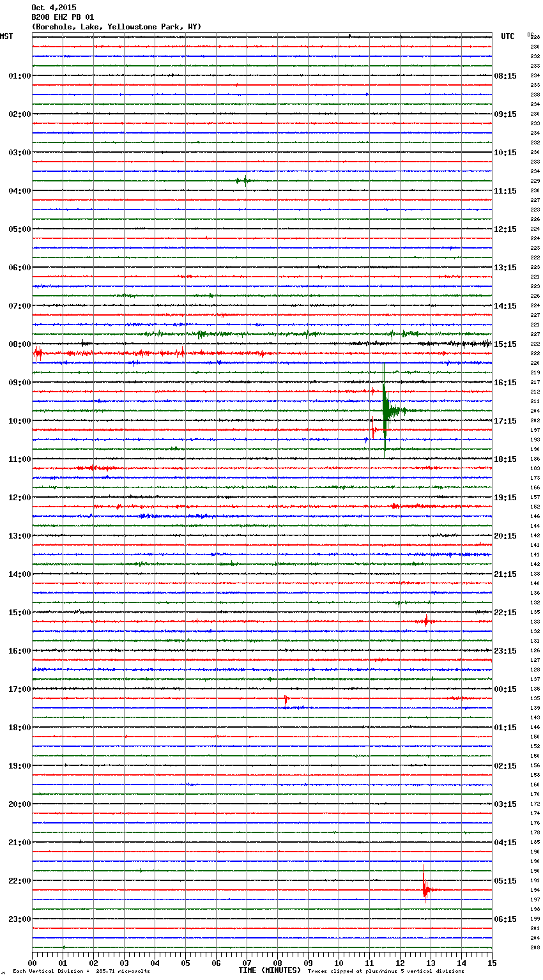Click the 06:15 UTC time label
The height and width of the screenshot is (980, 543).
pos(505,919)
